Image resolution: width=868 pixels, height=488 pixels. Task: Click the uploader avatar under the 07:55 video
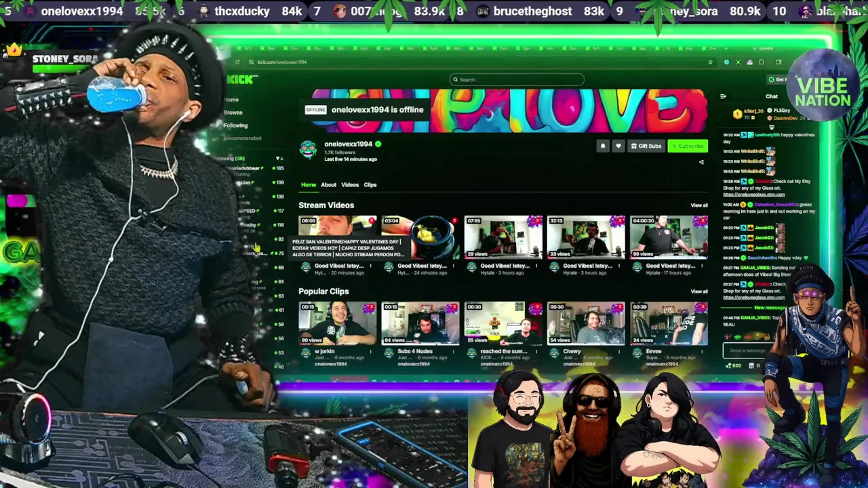[471, 268]
